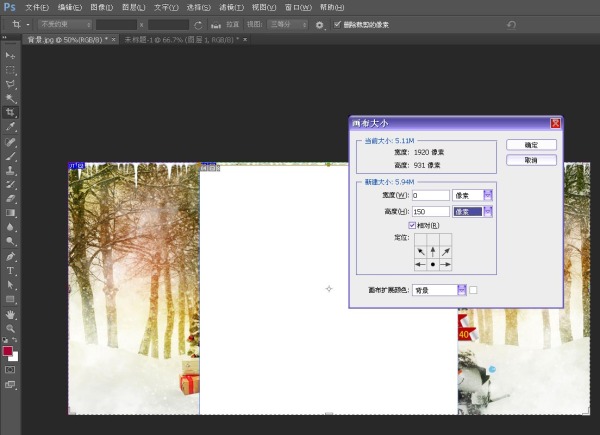Select the Hand tool

click(10, 313)
